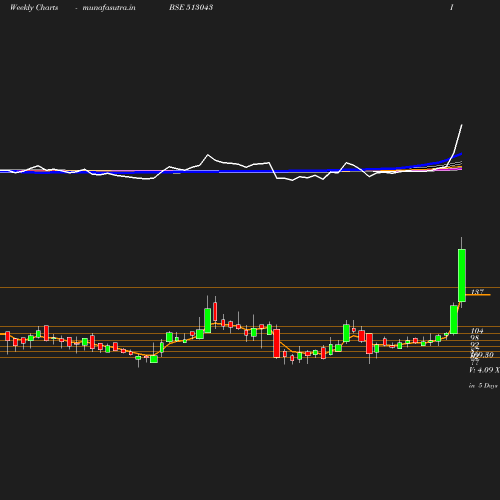
Task: Select the large red candle mid-chart
Action: 277,343
